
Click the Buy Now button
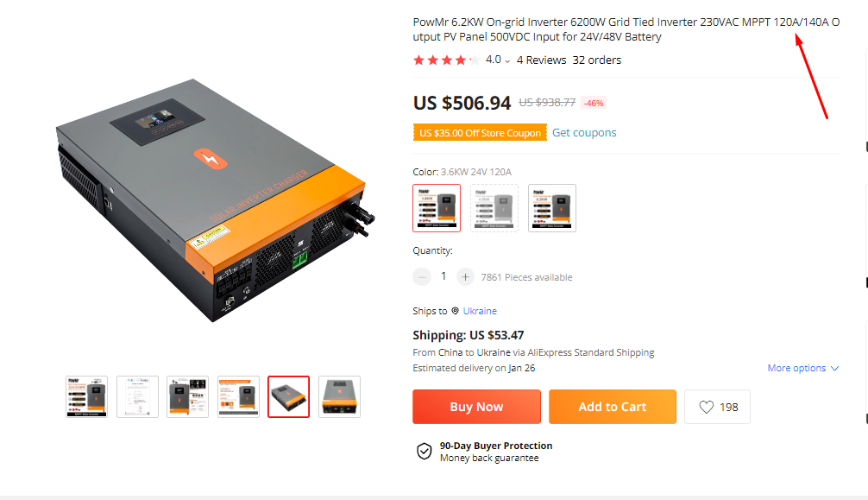point(476,407)
